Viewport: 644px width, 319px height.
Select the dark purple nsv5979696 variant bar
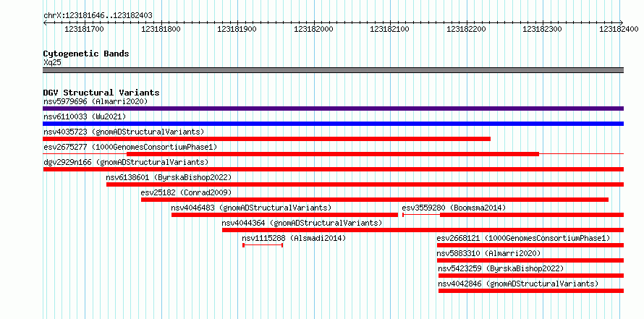(333, 109)
